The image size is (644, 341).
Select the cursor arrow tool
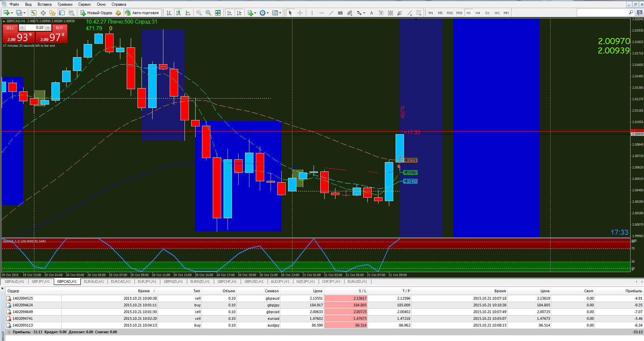coord(290,13)
